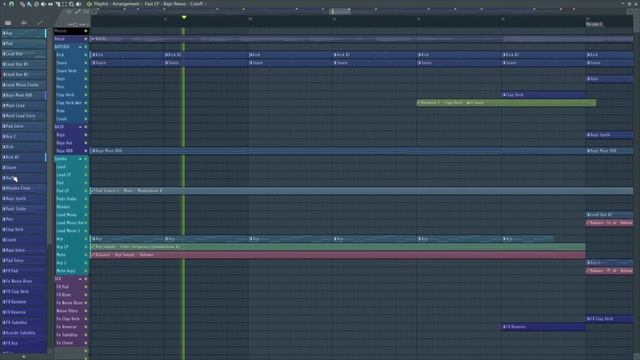Screen dimensions: 640x360
Task: Select the Arp pattern in picker
Action: [24, 33]
